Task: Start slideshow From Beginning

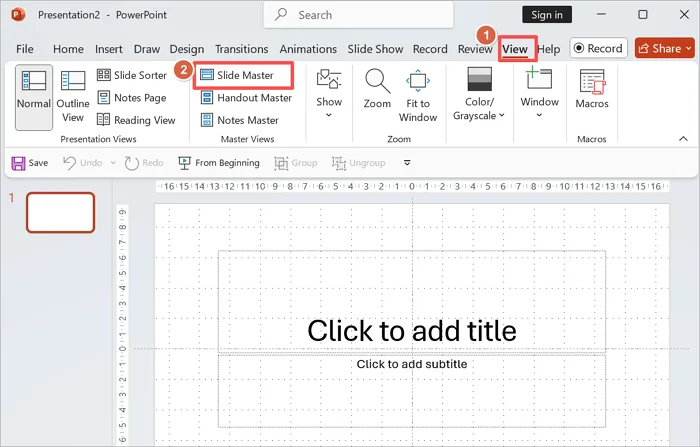Action: pos(219,163)
